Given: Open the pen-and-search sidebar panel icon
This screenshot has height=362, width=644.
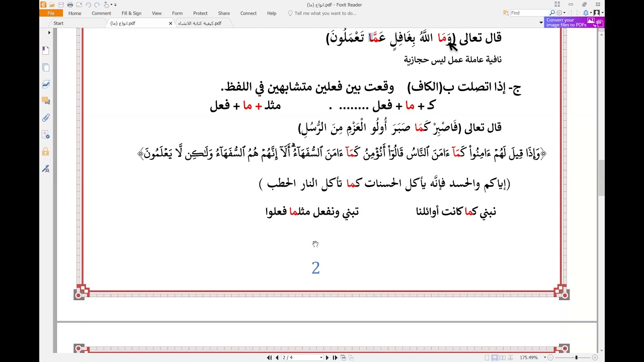Looking at the screenshot, I should coord(46,168).
